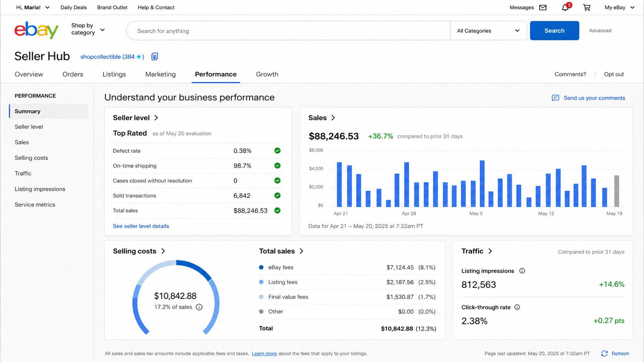The height and width of the screenshot is (362, 644).
Task: Open Sales in the sidebar
Action: tap(22, 142)
